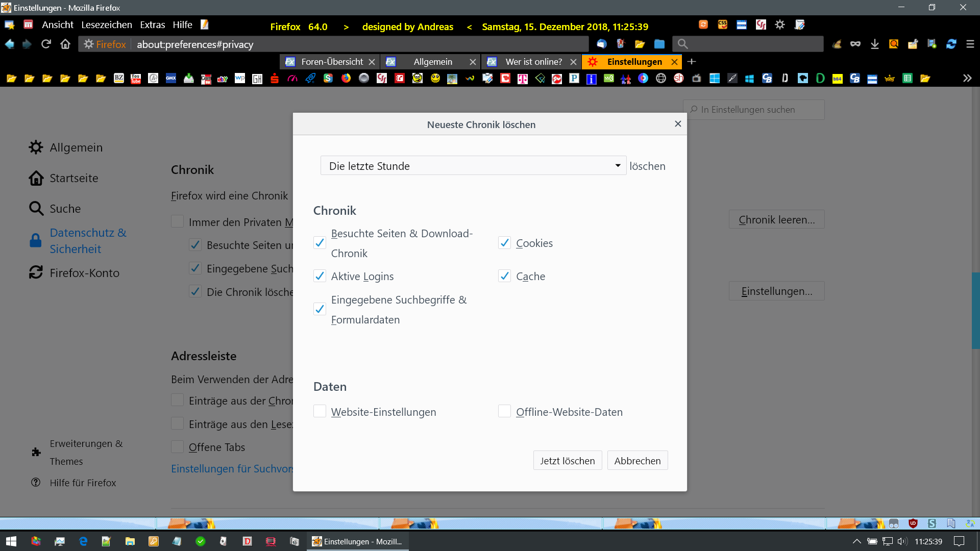Click the Jetzt löschen button
Screen dimensions: 980x551
[567, 461]
